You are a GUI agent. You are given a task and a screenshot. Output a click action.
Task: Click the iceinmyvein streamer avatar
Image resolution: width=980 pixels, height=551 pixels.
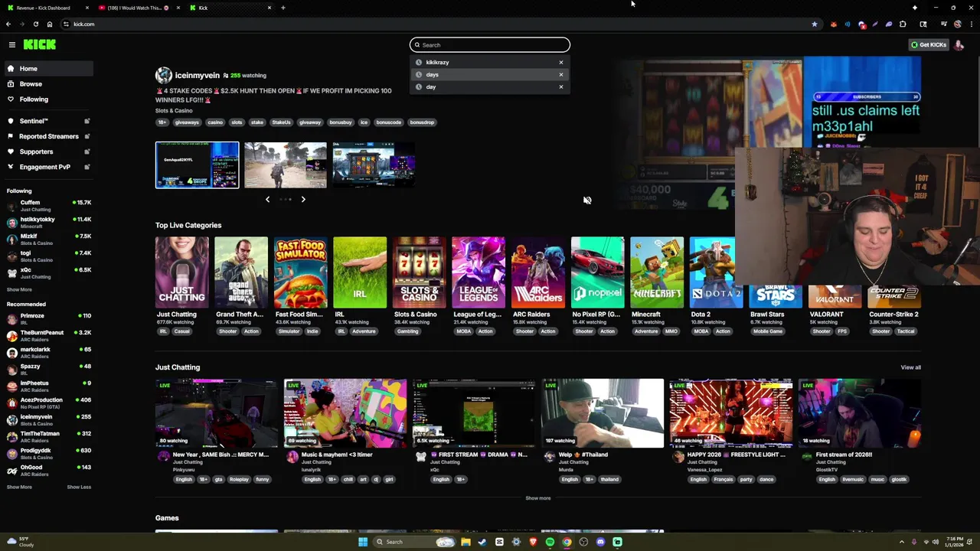[164, 75]
